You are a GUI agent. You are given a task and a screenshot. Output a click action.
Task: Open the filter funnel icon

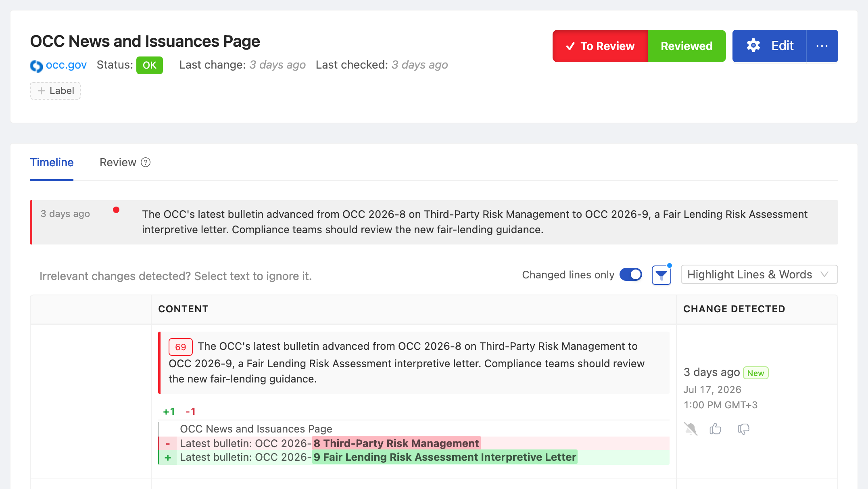point(661,275)
